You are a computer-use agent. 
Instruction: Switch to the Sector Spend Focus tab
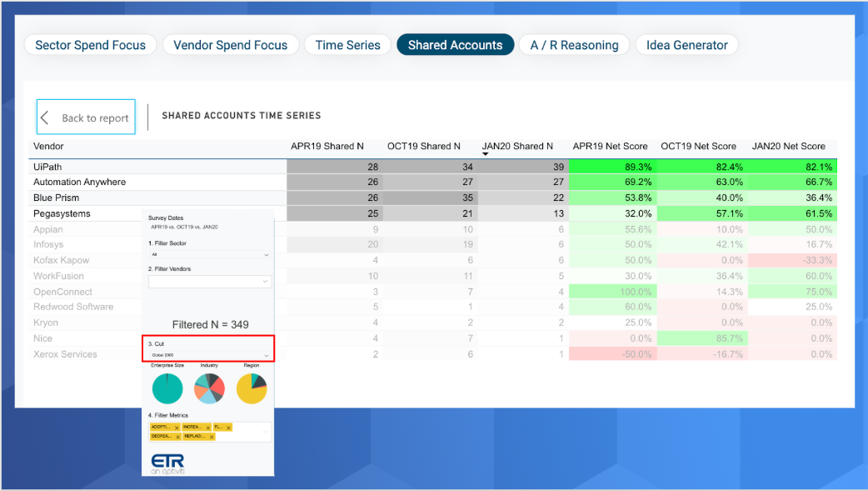click(90, 45)
